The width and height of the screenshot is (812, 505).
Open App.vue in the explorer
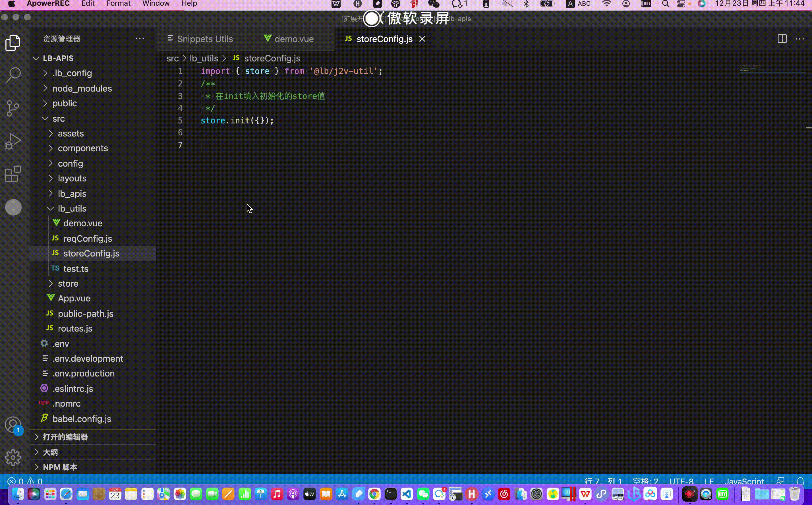pos(74,298)
